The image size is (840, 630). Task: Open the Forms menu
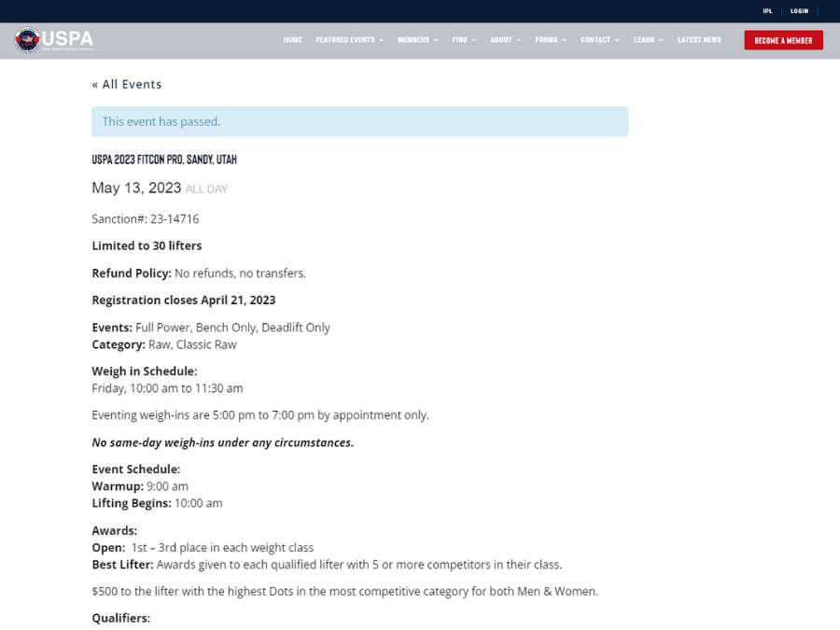(x=546, y=40)
